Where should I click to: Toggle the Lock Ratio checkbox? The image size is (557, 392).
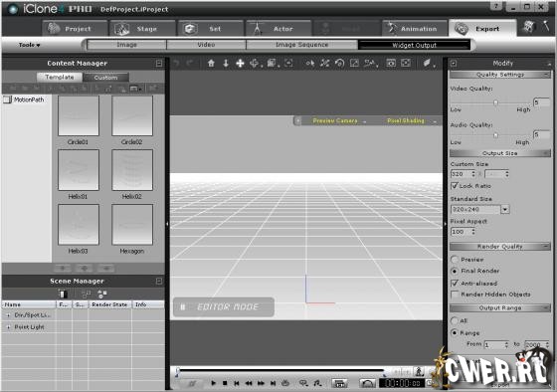point(455,185)
